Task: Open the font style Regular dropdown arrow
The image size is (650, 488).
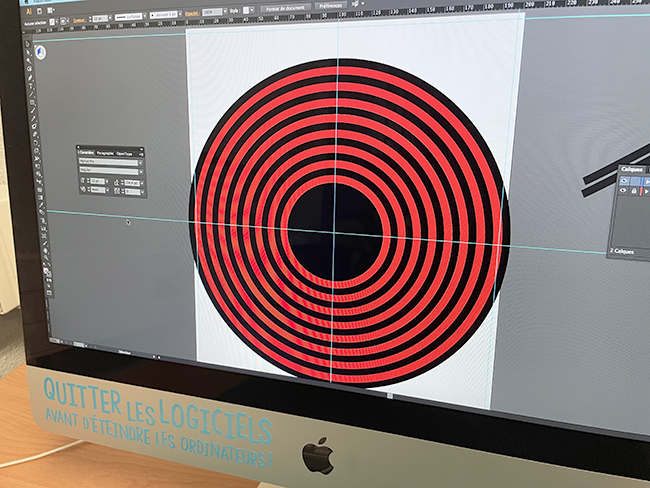Action: 141,172
